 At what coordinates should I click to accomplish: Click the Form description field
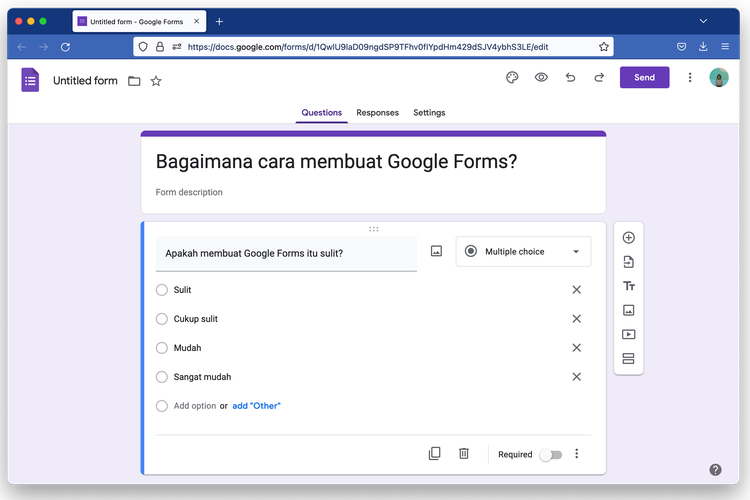190,192
